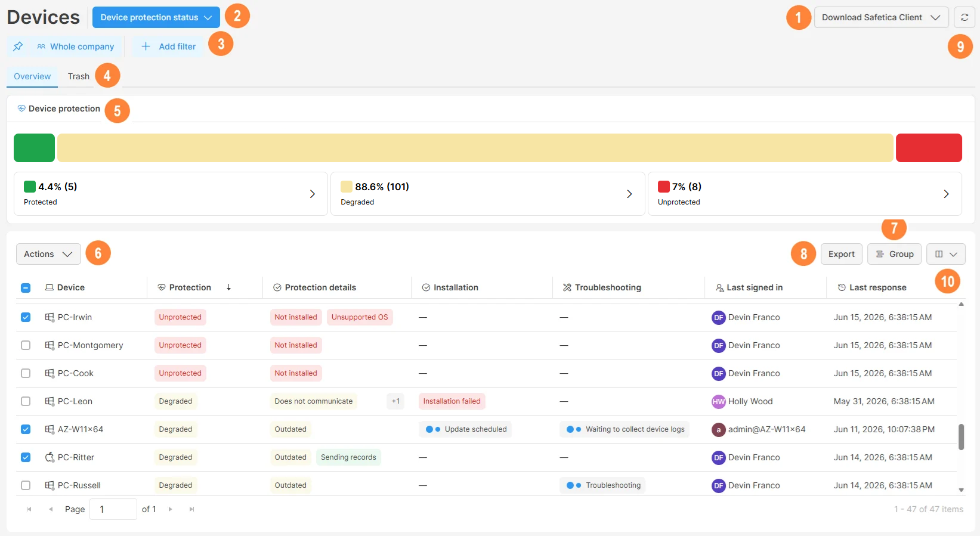The width and height of the screenshot is (980, 536).
Task: Click sort arrow on Protection column
Action: [228, 287]
